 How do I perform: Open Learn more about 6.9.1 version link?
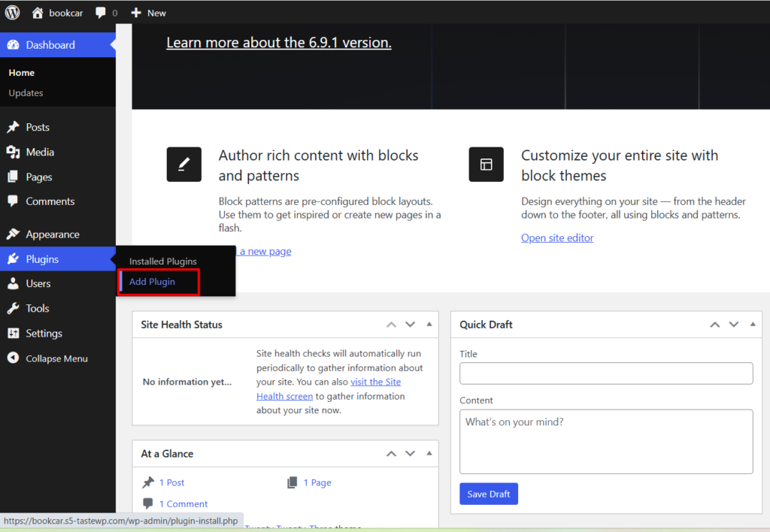278,43
